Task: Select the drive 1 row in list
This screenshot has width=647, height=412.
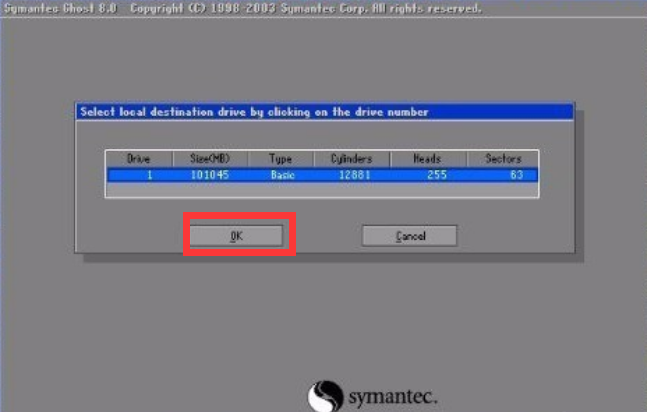Action: pyautogui.click(x=322, y=174)
